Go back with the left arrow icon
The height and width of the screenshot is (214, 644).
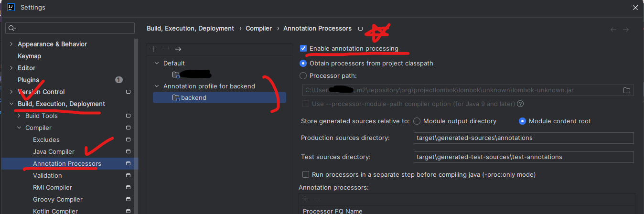613,30
